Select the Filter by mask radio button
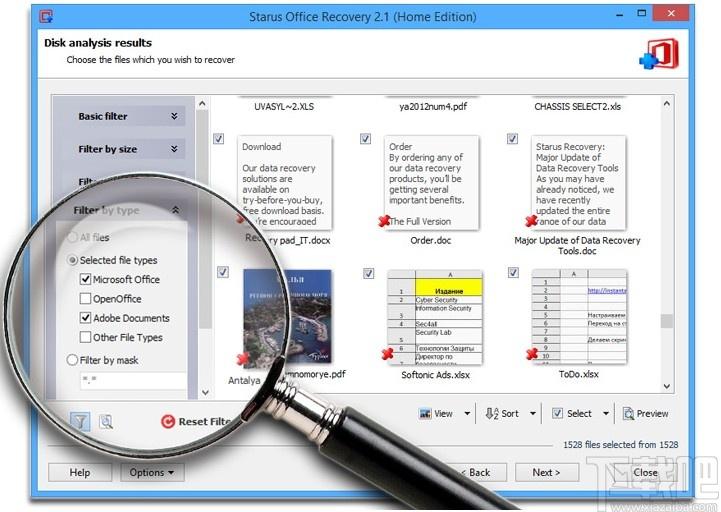The image size is (721, 512). click(x=72, y=360)
